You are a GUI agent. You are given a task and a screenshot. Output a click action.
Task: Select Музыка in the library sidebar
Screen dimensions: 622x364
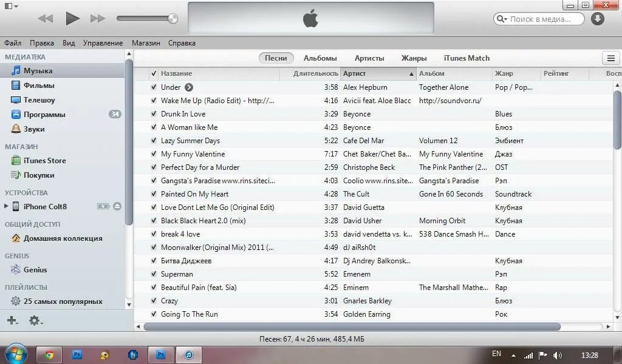63,70
